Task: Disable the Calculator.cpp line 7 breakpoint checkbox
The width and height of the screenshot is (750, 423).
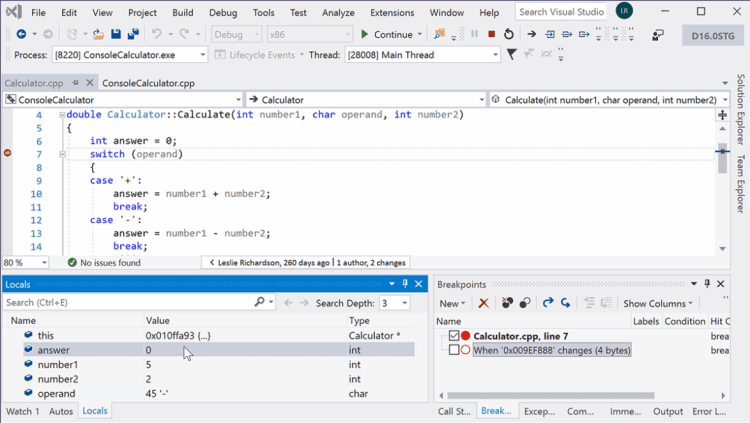Action: [454, 336]
